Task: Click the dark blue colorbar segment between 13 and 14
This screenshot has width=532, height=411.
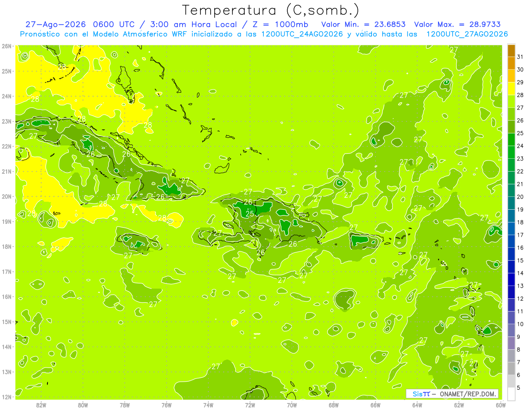Action: click(511, 279)
